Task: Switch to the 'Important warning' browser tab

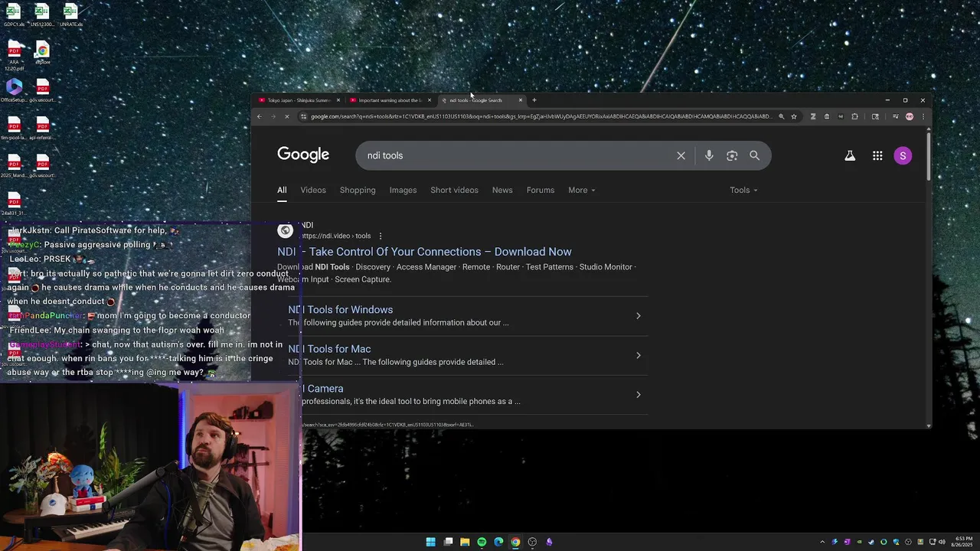Action: tap(390, 100)
